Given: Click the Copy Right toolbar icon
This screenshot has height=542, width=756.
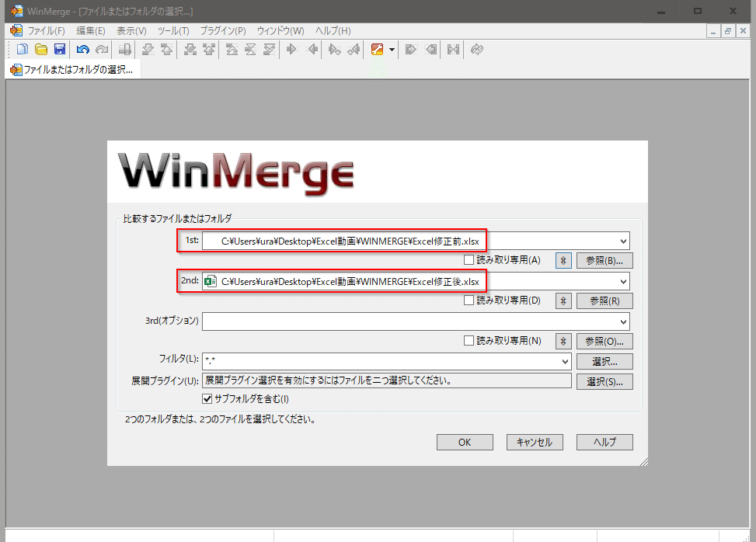Looking at the screenshot, I should (293, 49).
